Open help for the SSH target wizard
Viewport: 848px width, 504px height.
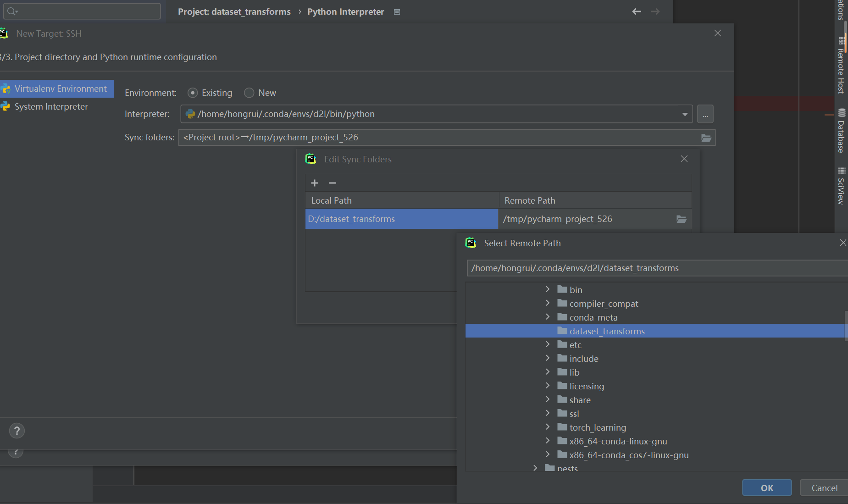coord(17,431)
